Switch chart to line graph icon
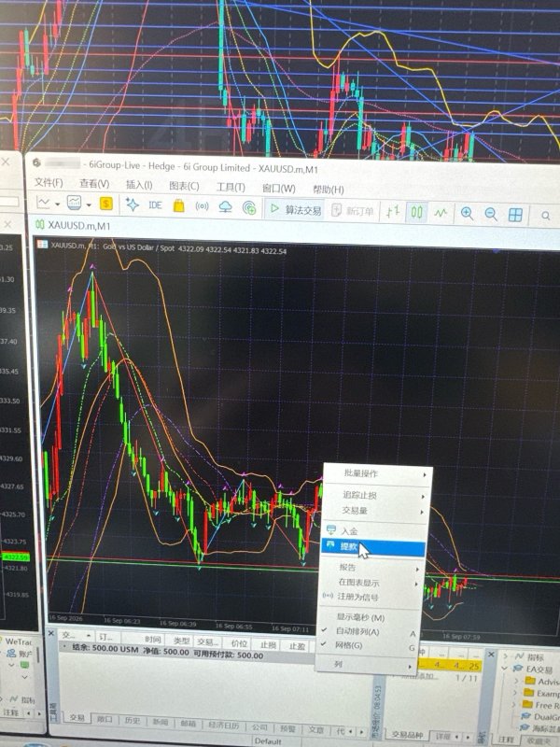 (441, 213)
